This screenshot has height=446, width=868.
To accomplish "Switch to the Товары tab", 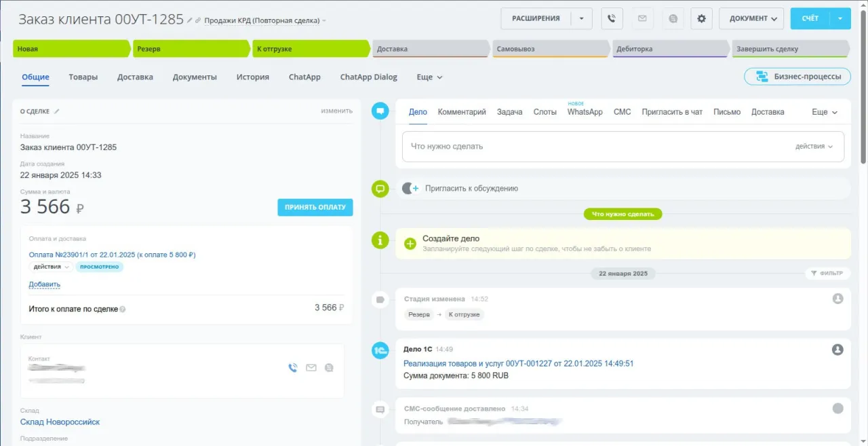I will 83,77.
